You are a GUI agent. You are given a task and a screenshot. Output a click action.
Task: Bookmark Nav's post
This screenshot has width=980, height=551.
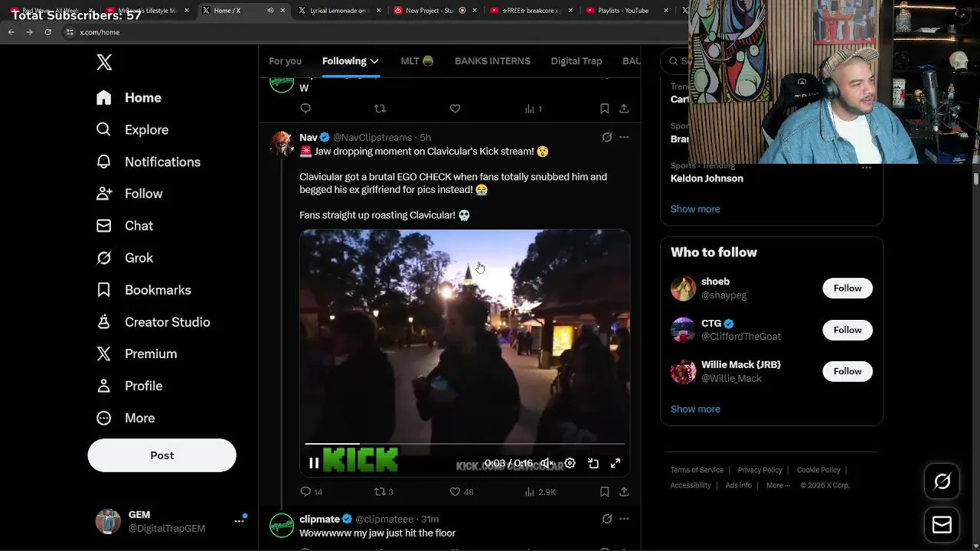coord(604,492)
